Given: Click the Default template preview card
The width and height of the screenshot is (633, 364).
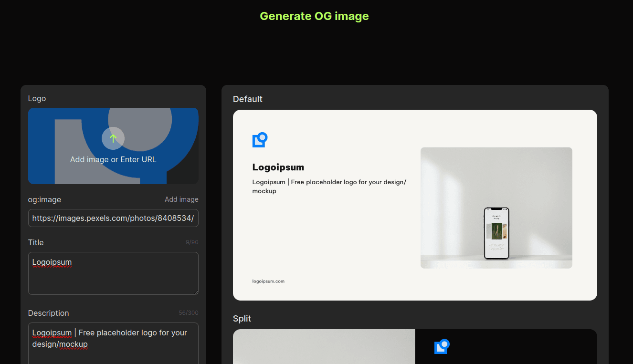Looking at the screenshot, I should tap(415, 205).
